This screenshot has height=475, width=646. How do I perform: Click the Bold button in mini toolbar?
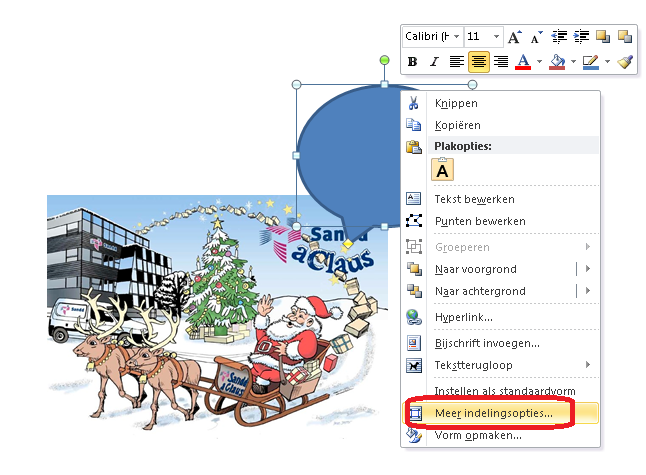point(412,62)
